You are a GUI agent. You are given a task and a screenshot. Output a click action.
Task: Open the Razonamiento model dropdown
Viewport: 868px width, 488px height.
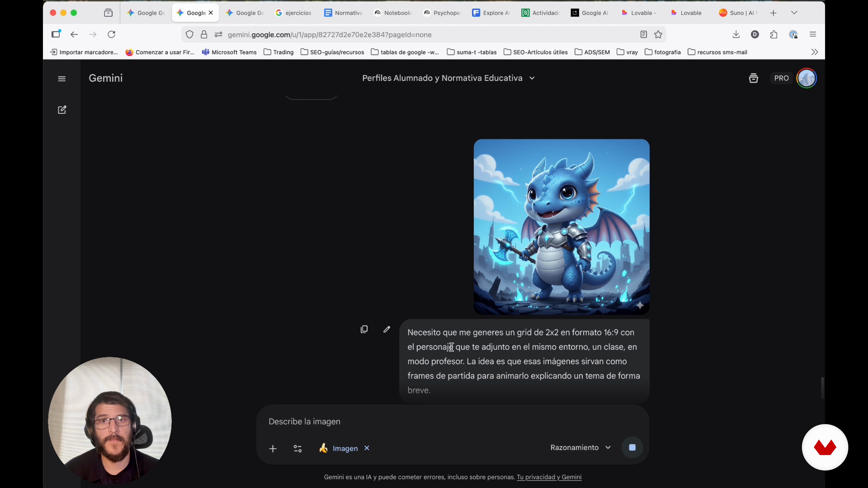click(x=580, y=448)
